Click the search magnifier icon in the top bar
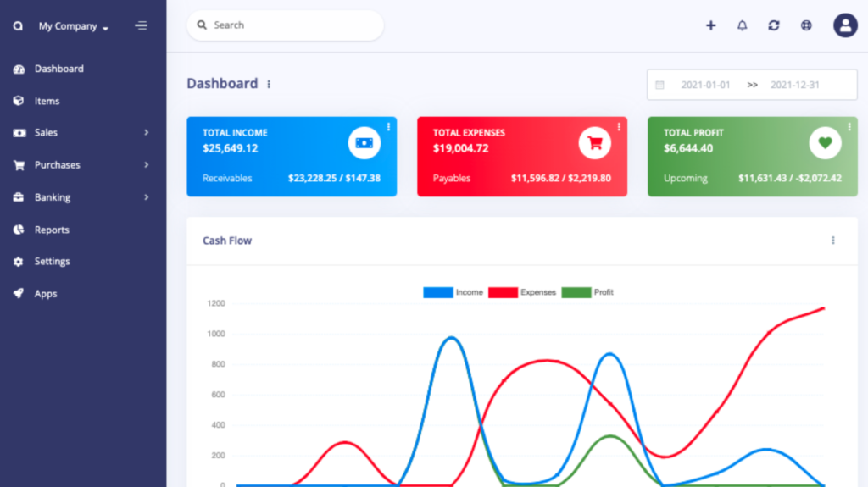868x487 pixels. [202, 25]
